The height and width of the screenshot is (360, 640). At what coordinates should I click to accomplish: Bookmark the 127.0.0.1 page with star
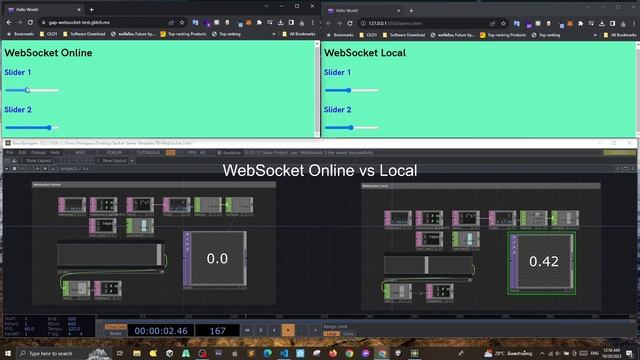click(x=503, y=23)
